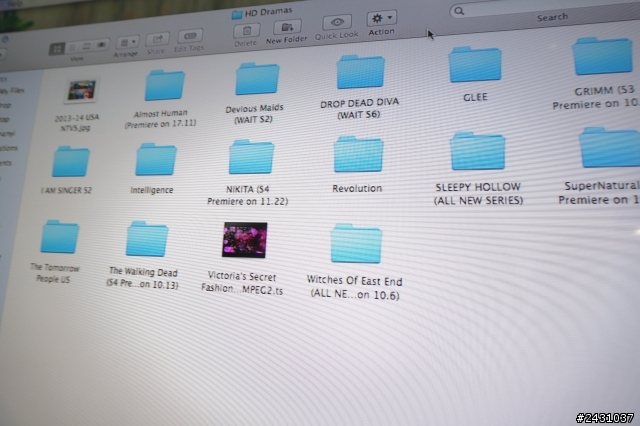Click the 'DROP DEAD DIVA (WAIT S6)' label
Image resolution: width=640 pixels, height=426 pixels.
tap(359, 108)
